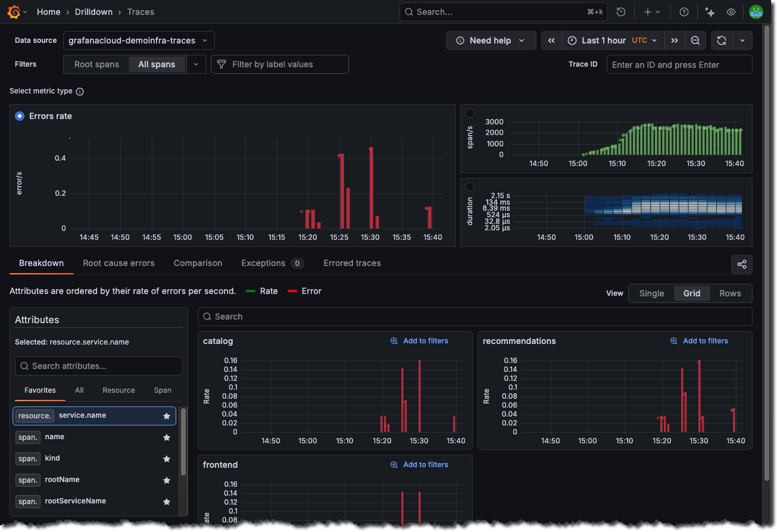This screenshot has width=777, height=532.
Task: Shift time range backward with double-left arrows
Action: pos(551,40)
